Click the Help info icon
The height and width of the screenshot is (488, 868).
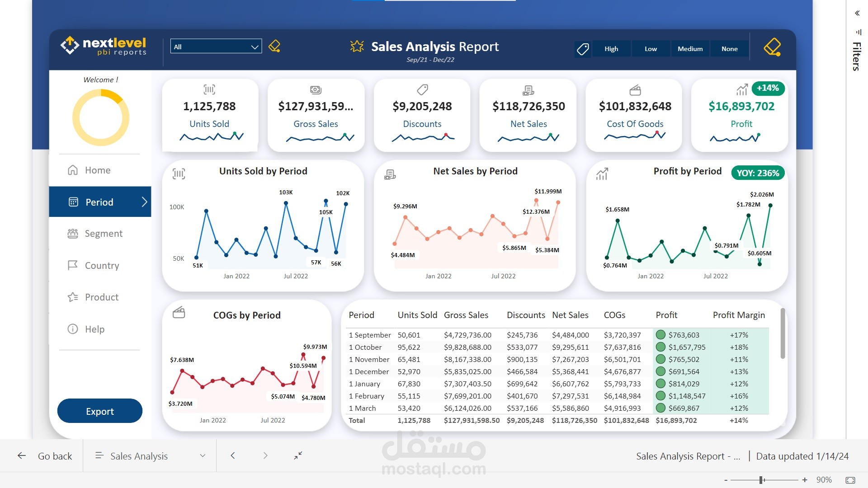click(73, 329)
